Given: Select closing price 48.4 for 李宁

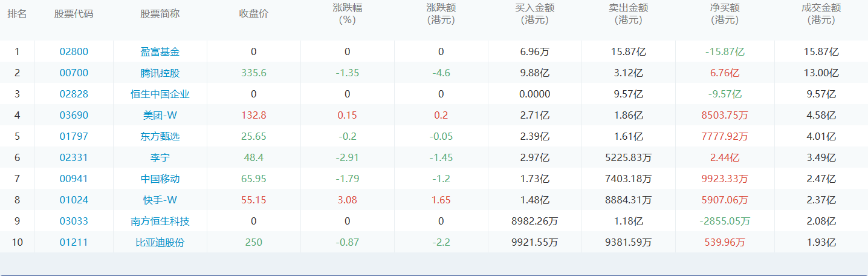Looking at the screenshot, I should pyautogui.click(x=253, y=158).
